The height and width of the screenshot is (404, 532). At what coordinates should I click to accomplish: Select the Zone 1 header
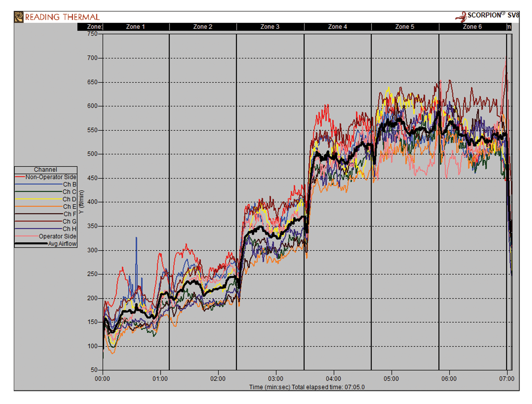tap(136, 27)
